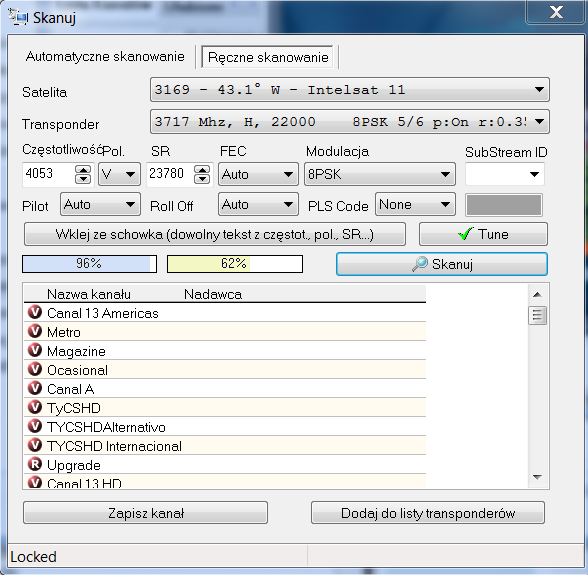This screenshot has height=575, width=588.
Task: Click V icon beside TYCSHDAlternativo
Action: click(x=35, y=426)
